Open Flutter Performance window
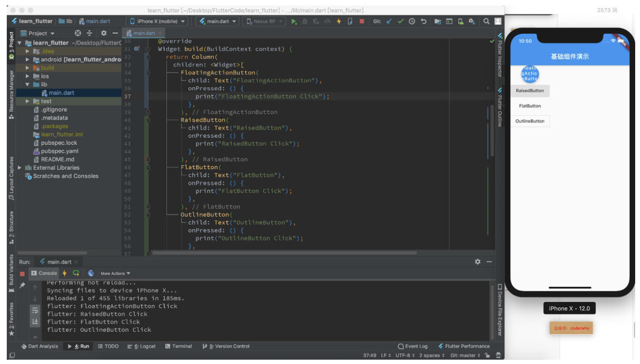Screen dimensions: 640x364 coord(464,346)
